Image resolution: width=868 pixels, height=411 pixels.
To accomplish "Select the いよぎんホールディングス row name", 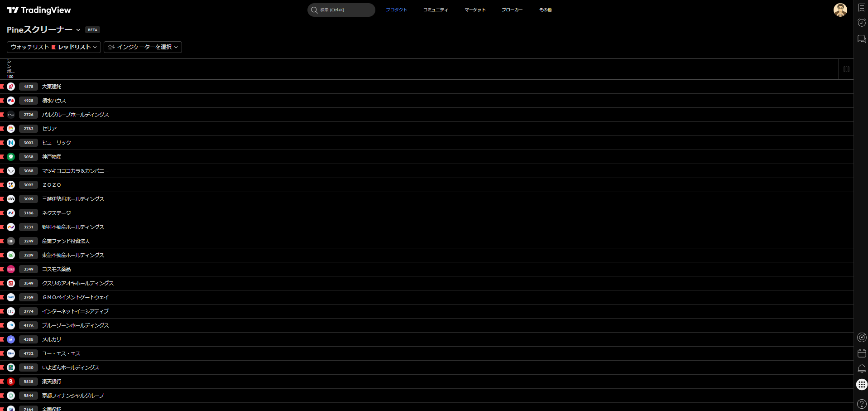I will [71, 367].
